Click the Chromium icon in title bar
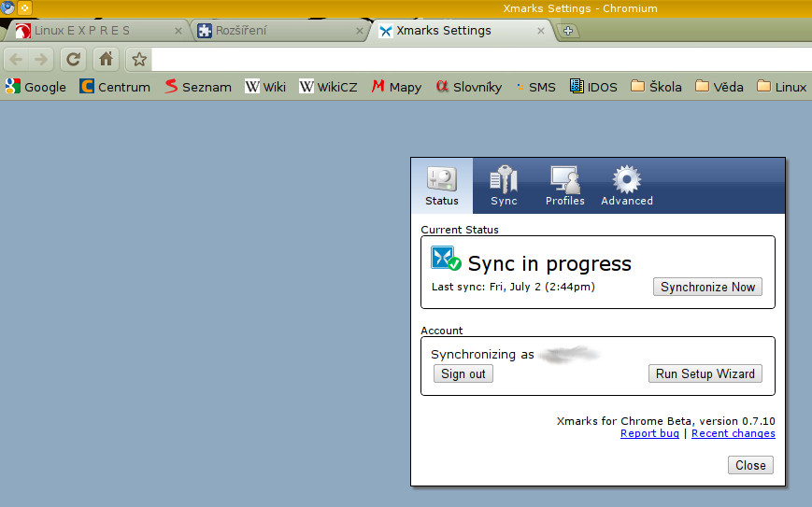 (7, 7)
